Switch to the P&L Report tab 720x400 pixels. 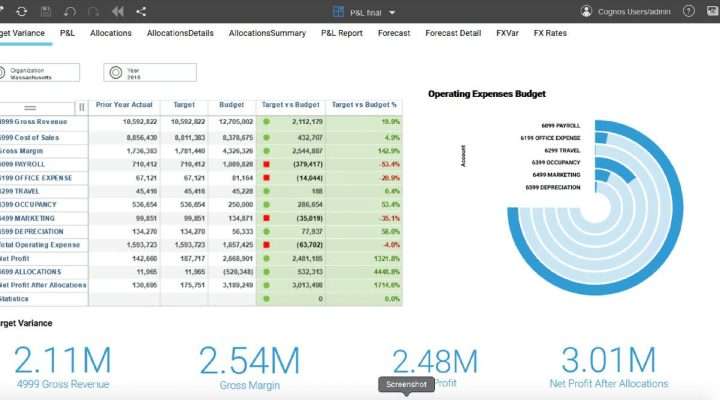click(x=342, y=33)
